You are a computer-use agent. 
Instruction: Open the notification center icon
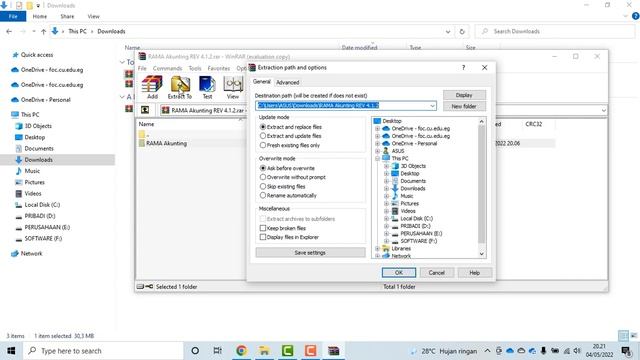[x=626, y=351]
